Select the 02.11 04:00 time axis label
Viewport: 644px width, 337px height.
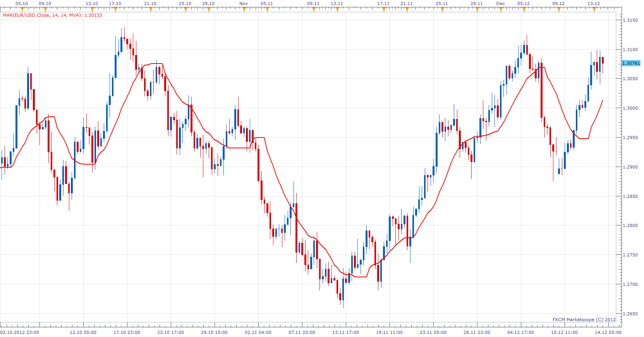click(x=258, y=332)
